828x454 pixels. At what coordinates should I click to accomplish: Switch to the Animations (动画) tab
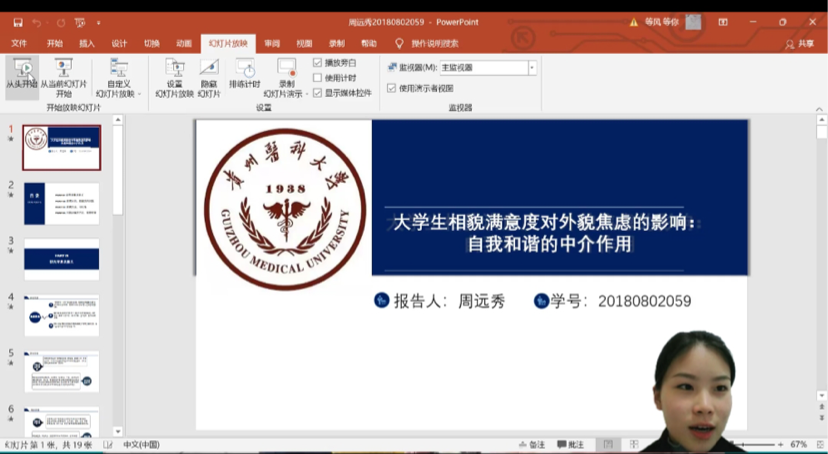(x=184, y=44)
